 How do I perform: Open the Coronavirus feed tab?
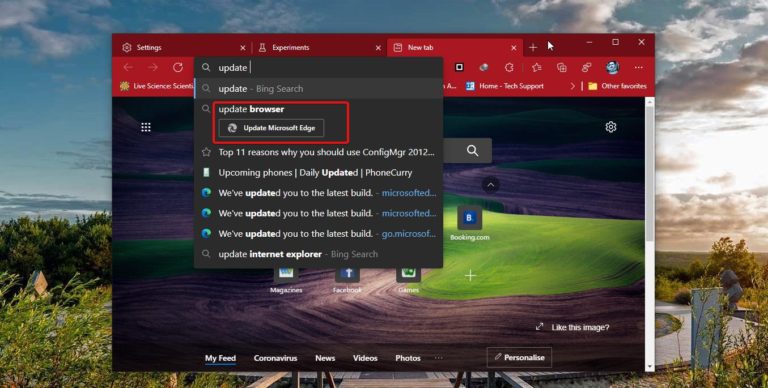pos(275,358)
